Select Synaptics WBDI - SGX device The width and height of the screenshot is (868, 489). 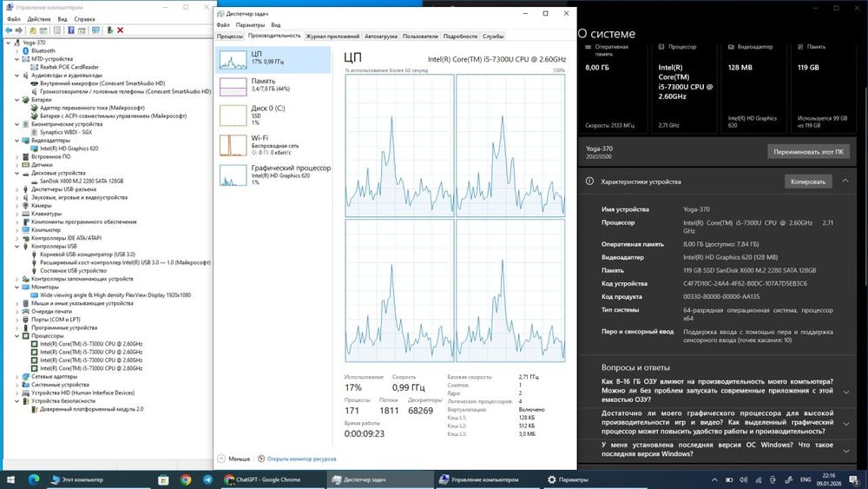[66, 132]
